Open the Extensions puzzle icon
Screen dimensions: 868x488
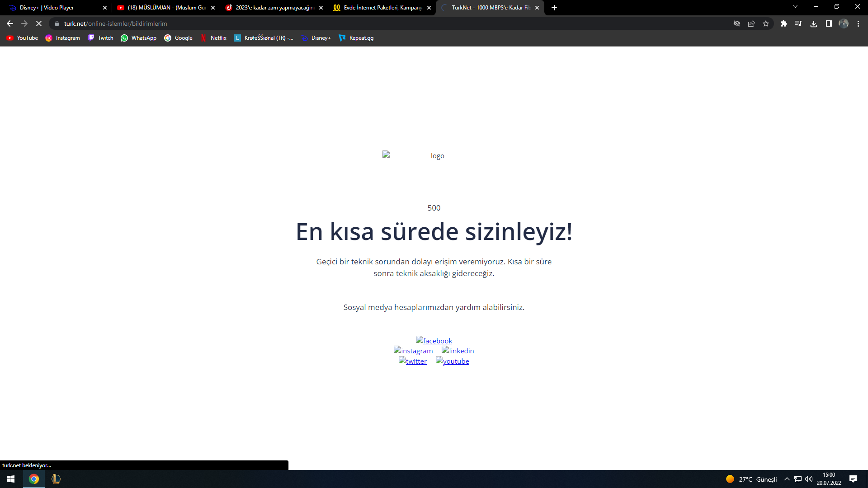point(783,23)
